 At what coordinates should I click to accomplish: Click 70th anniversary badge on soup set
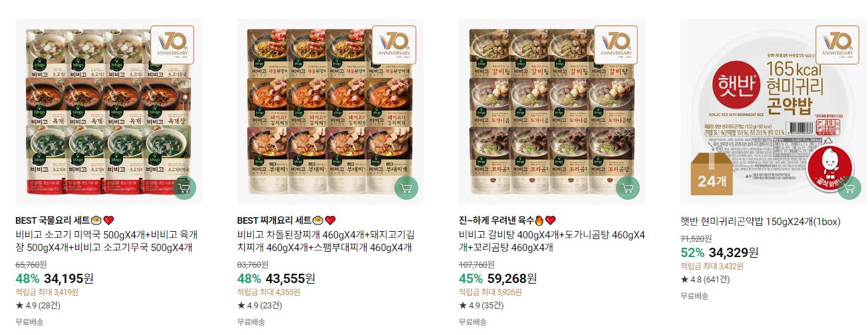coord(172,45)
